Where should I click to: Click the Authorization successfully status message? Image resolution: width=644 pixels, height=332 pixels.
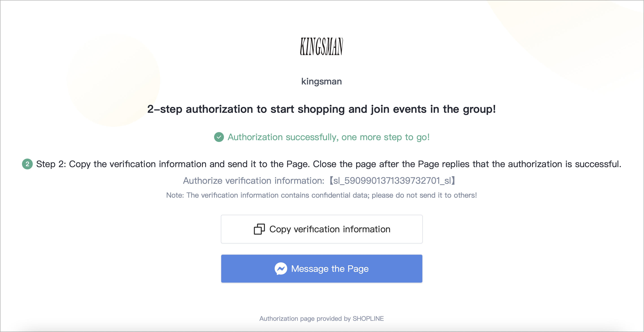(x=329, y=137)
